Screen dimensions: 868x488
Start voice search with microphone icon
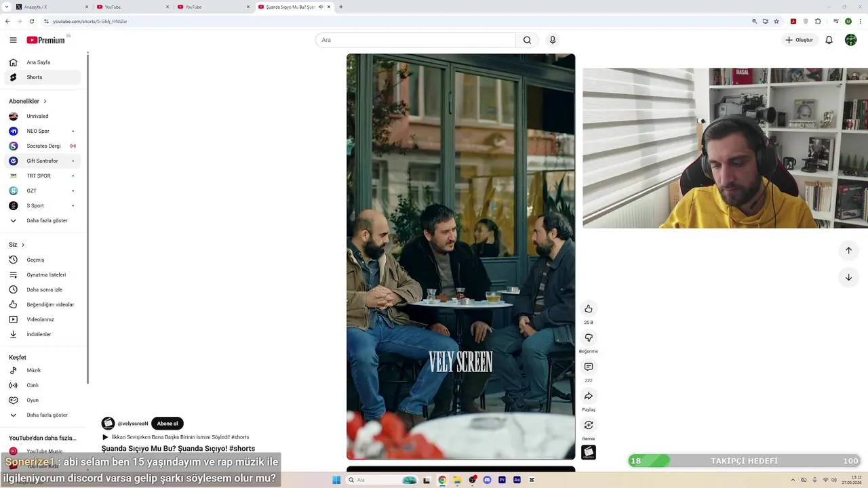[x=553, y=40]
